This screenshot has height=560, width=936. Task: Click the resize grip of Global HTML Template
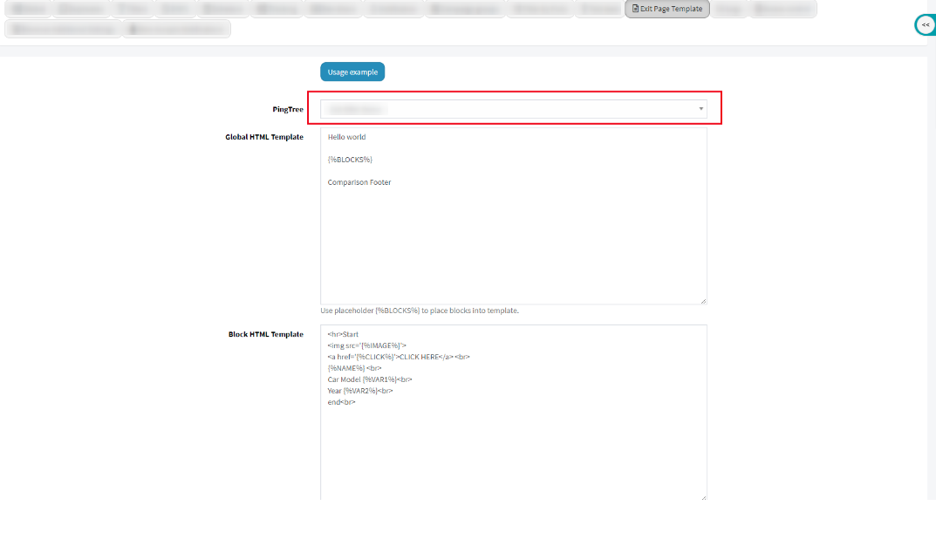[702, 301]
